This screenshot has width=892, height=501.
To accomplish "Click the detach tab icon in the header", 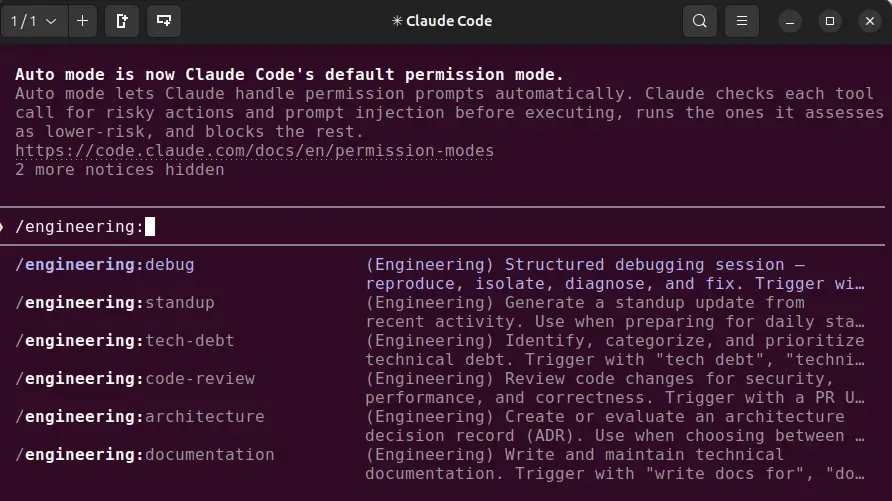I will (122, 21).
